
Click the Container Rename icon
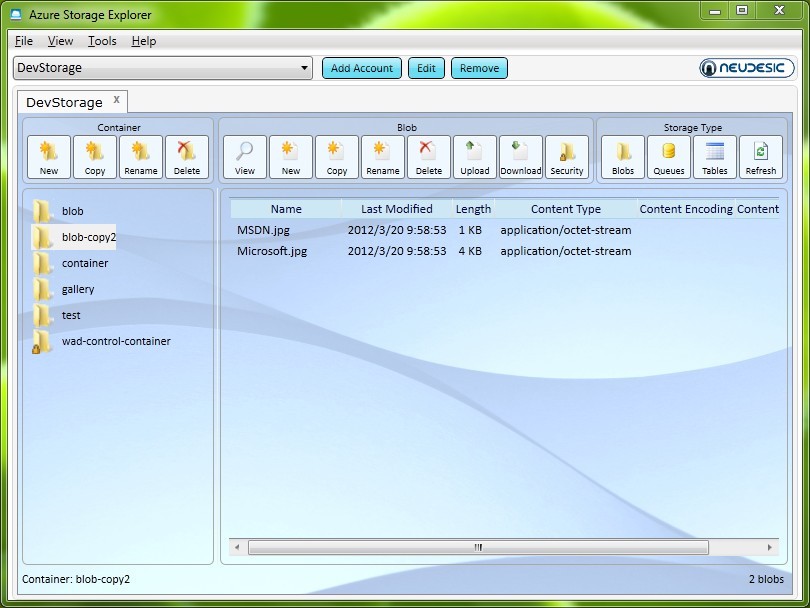(141, 157)
